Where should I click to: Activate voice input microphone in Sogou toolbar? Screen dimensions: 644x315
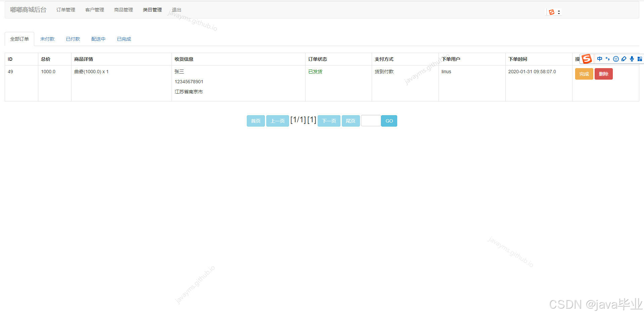pyautogui.click(x=632, y=59)
